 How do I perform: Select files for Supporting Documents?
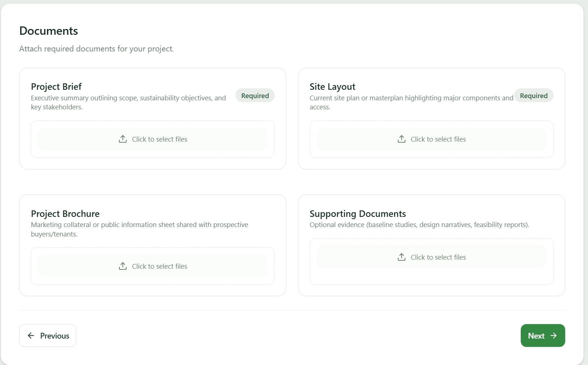pos(431,257)
